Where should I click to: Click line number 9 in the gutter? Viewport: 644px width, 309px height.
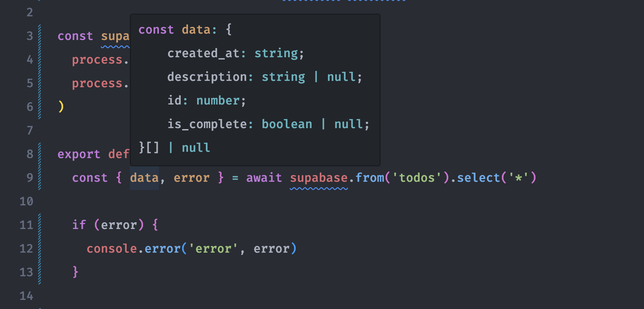pyautogui.click(x=30, y=178)
